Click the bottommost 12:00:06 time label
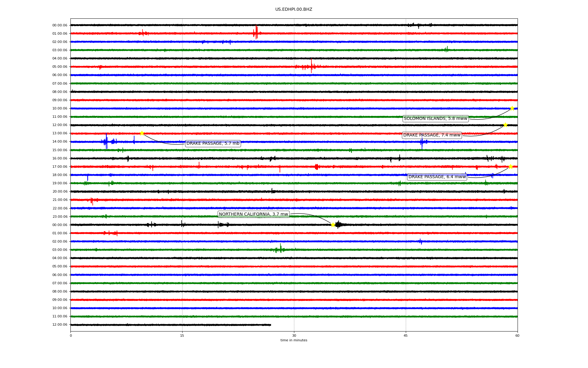This screenshot has height=368, width=588. pyautogui.click(x=60, y=325)
